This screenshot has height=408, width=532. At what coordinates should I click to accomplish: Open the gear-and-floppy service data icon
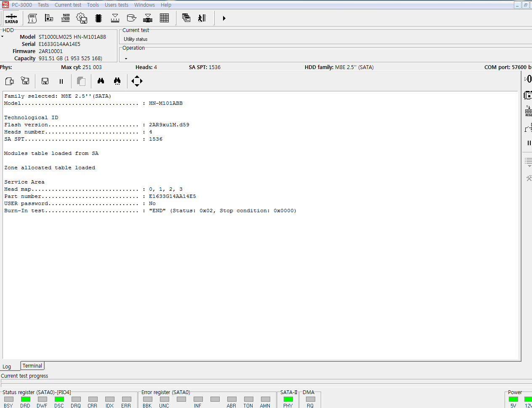82,18
